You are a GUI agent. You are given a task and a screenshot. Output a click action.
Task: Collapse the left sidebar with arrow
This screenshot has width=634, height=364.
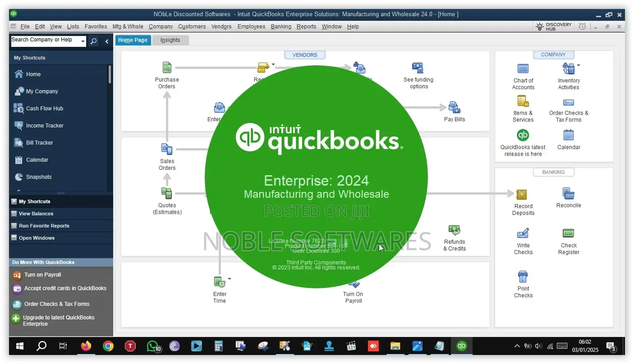point(107,41)
